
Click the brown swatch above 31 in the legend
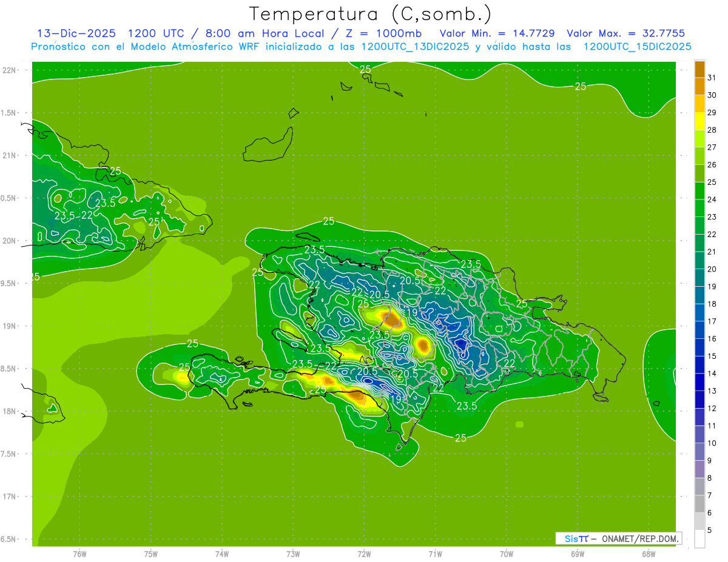(699, 69)
